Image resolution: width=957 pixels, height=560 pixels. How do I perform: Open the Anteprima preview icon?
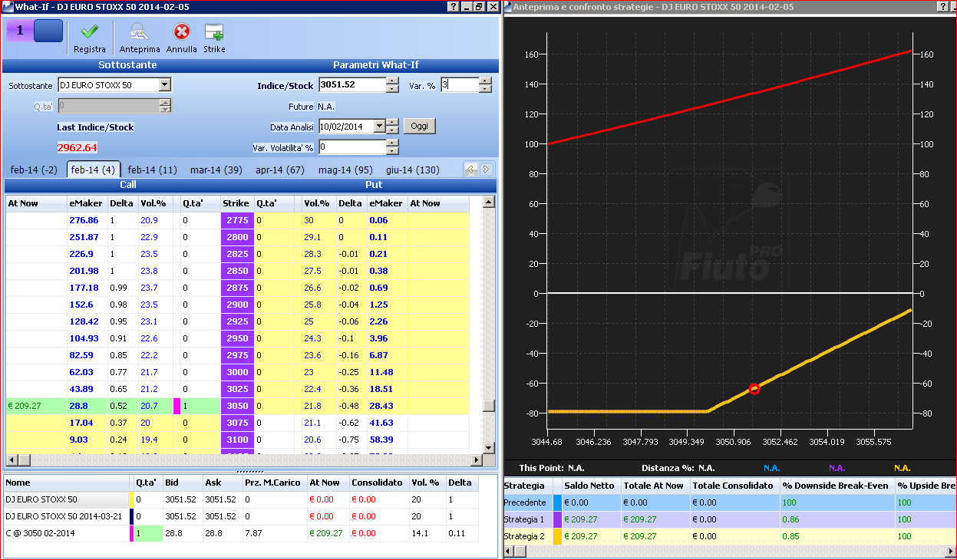[x=139, y=31]
